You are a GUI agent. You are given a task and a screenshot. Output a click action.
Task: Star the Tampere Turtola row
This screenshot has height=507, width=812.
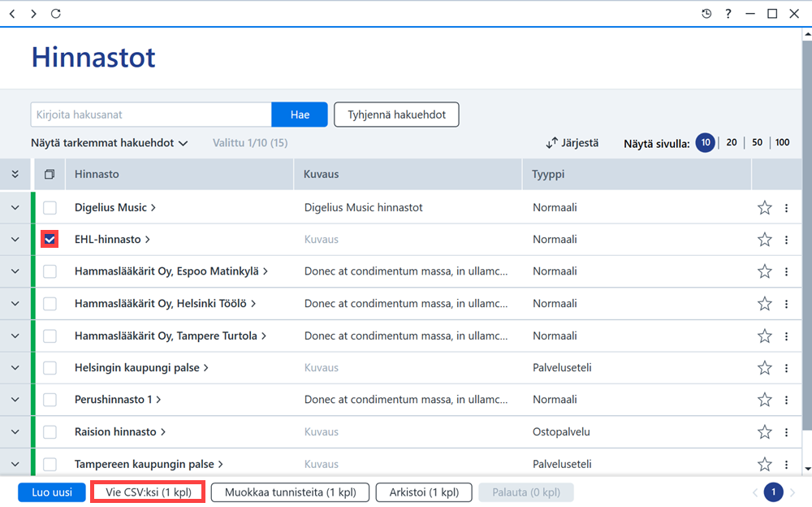(x=765, y=336)
